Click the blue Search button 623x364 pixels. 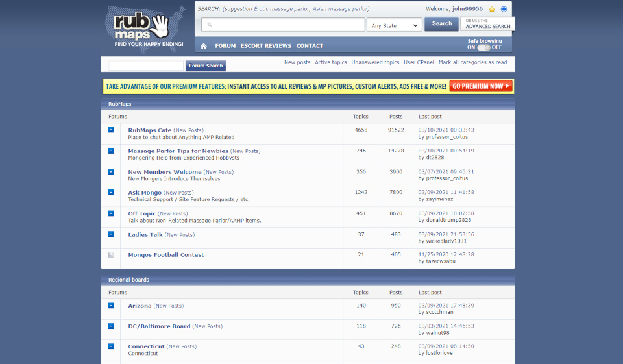(x=441, y=24)
